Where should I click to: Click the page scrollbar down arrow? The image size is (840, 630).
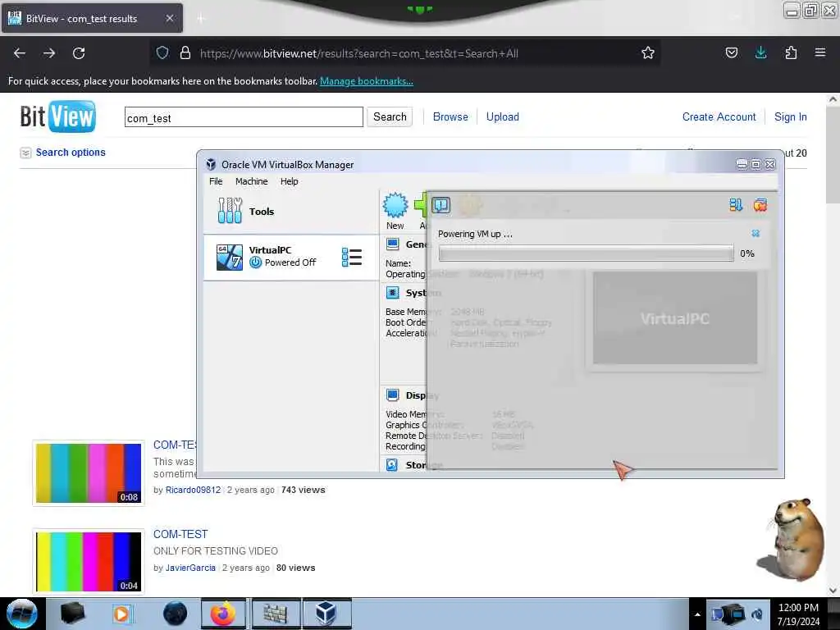(x=833, y=591)
